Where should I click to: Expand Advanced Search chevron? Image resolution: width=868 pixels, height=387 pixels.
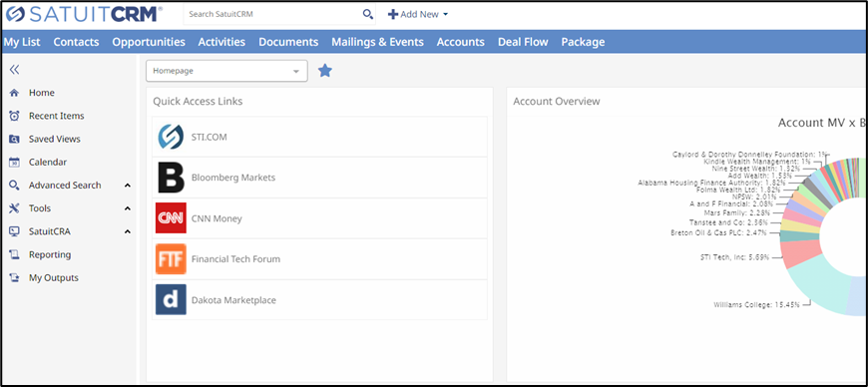pyautogui.click(x=128, y=186)
